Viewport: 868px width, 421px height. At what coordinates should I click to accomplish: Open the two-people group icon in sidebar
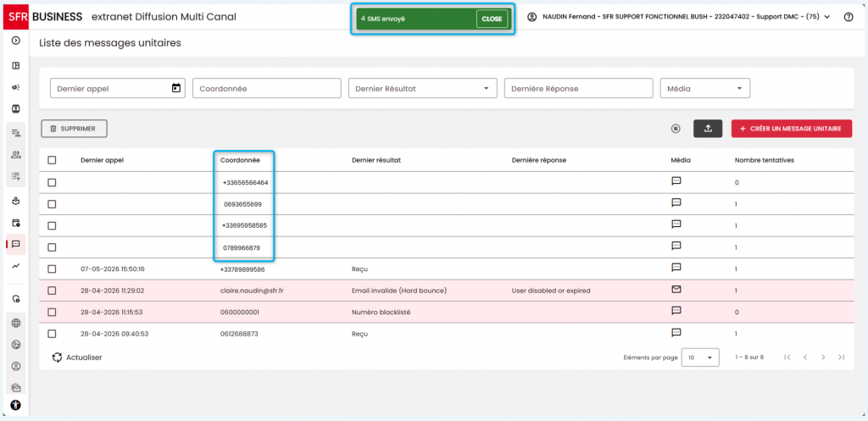16,155
